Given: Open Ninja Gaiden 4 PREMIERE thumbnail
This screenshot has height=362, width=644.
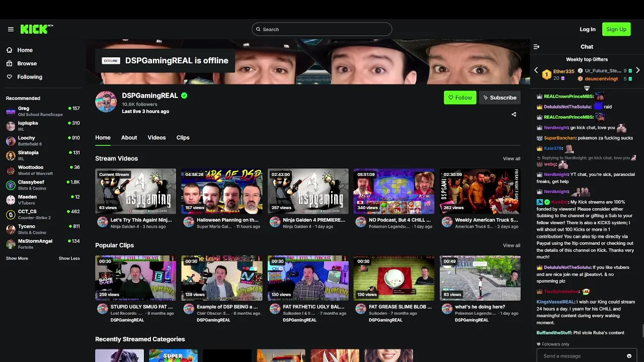Looking at the screenshot, I should [x=308, y=191].
